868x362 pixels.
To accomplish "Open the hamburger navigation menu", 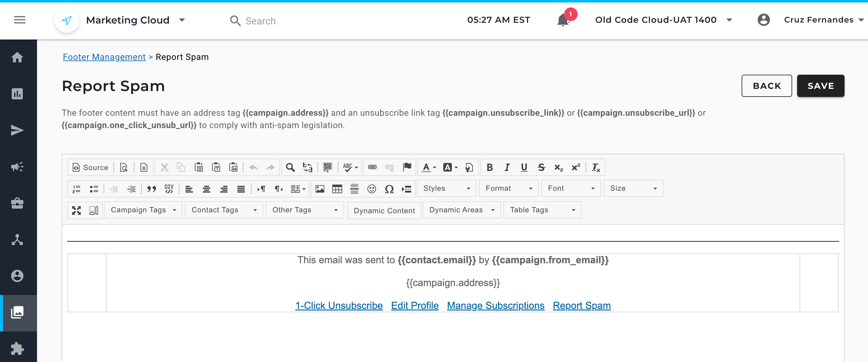I will coord(19,20).
